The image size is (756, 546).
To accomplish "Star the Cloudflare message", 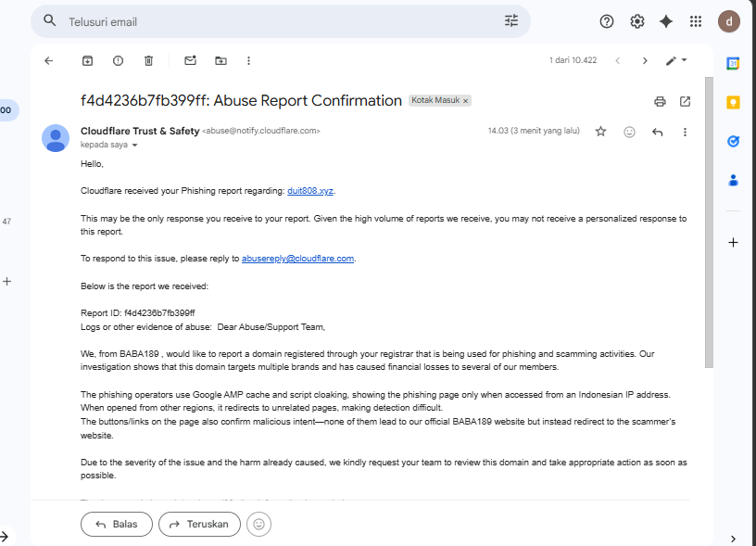I will point(600,132).
